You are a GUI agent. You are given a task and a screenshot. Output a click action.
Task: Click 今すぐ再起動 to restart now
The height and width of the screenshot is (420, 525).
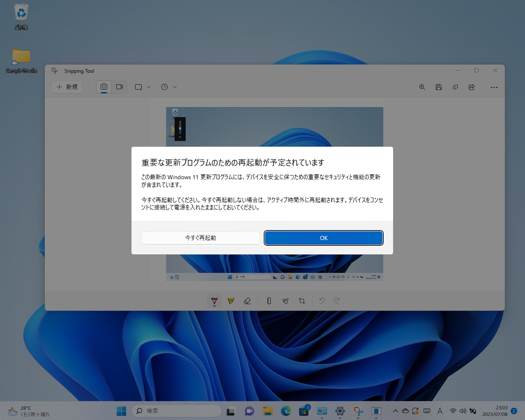tap(200, 238)
